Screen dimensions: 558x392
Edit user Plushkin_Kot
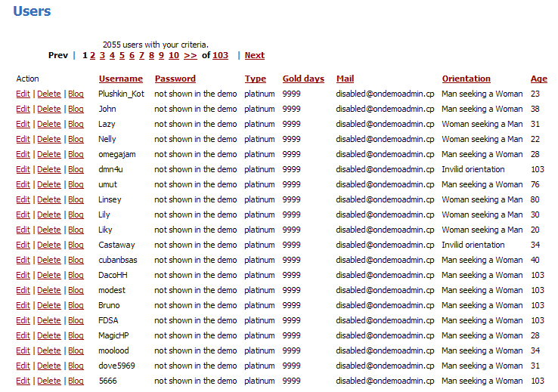(x=23, y=94)
